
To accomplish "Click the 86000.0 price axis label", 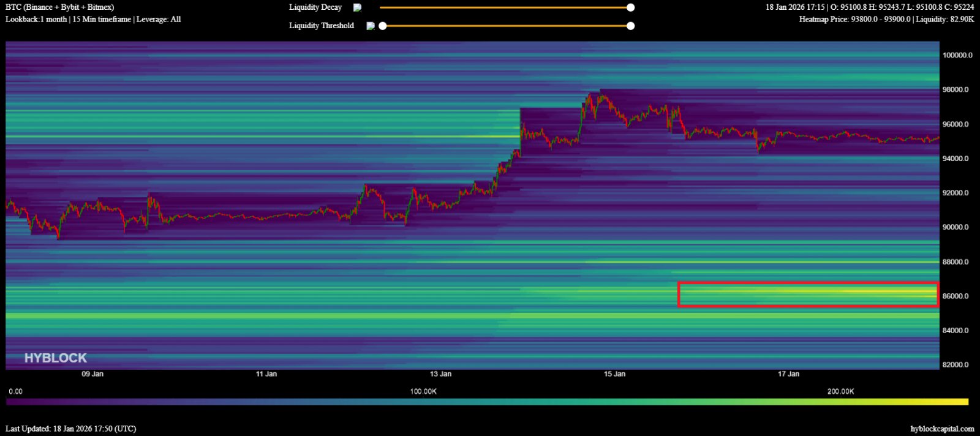I will point(956,296).
